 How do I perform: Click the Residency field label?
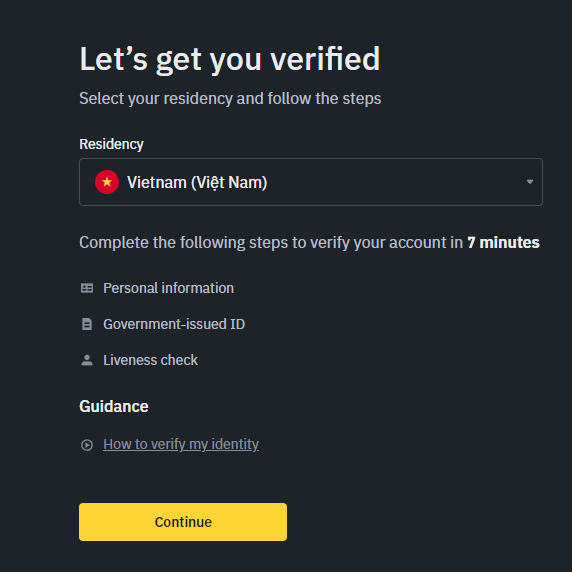pos(111,144)
